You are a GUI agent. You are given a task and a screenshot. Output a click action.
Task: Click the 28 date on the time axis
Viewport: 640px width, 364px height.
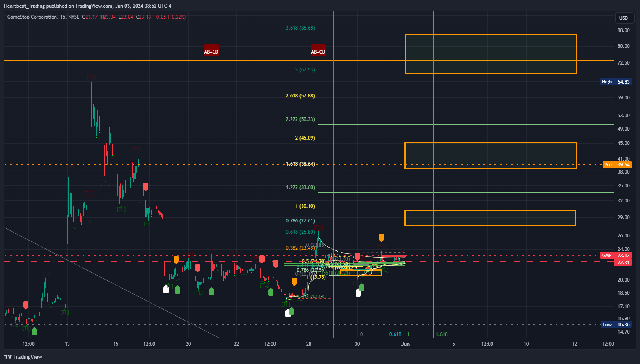(x=309, y=344)
